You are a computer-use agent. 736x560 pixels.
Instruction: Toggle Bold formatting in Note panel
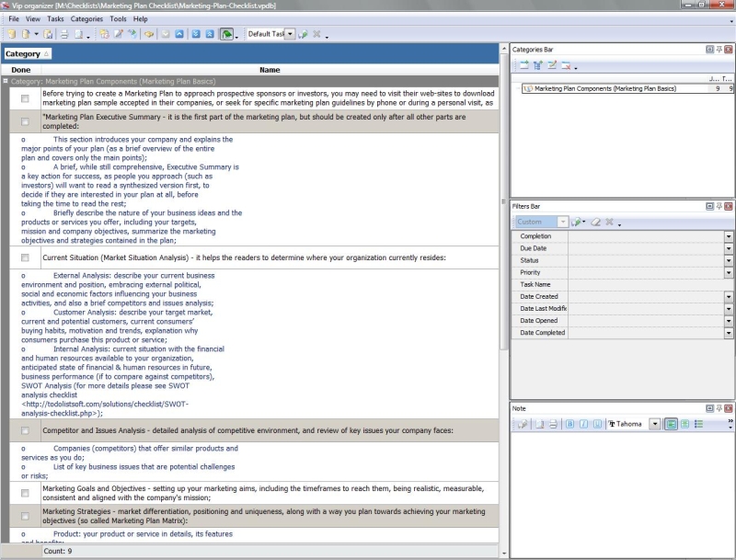[x=569, y=424]
